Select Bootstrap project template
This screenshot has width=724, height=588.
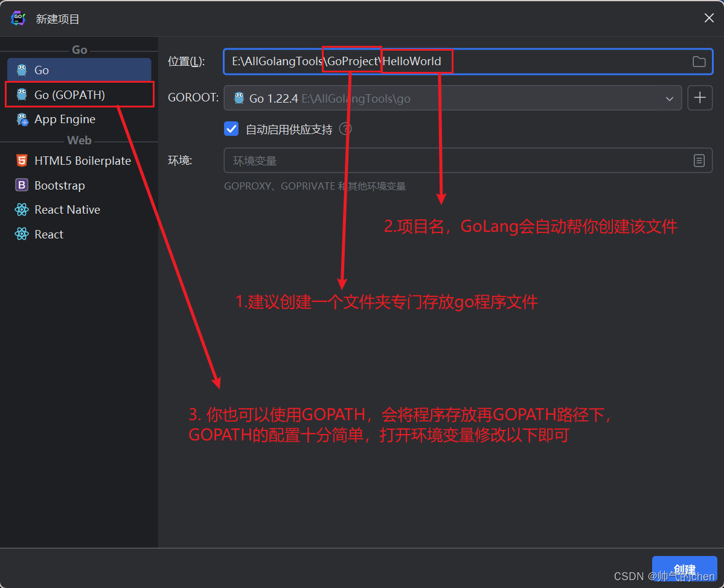coord(79,185)
